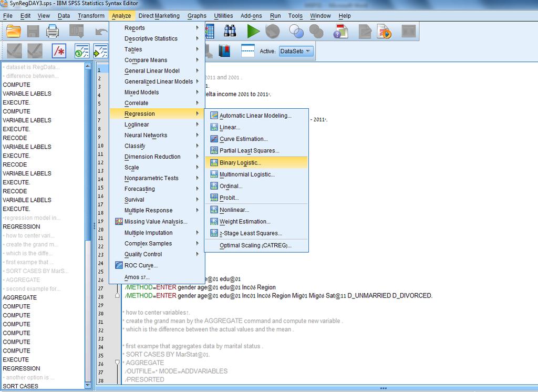
Task: Click the Open folder toolbar icon
Action: tap(14, 31)
